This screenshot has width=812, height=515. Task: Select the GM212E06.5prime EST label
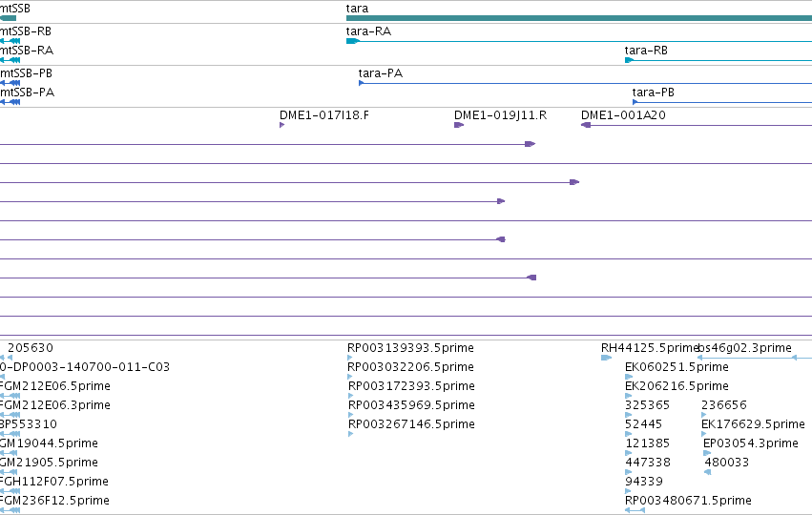(x=55, y=386)
